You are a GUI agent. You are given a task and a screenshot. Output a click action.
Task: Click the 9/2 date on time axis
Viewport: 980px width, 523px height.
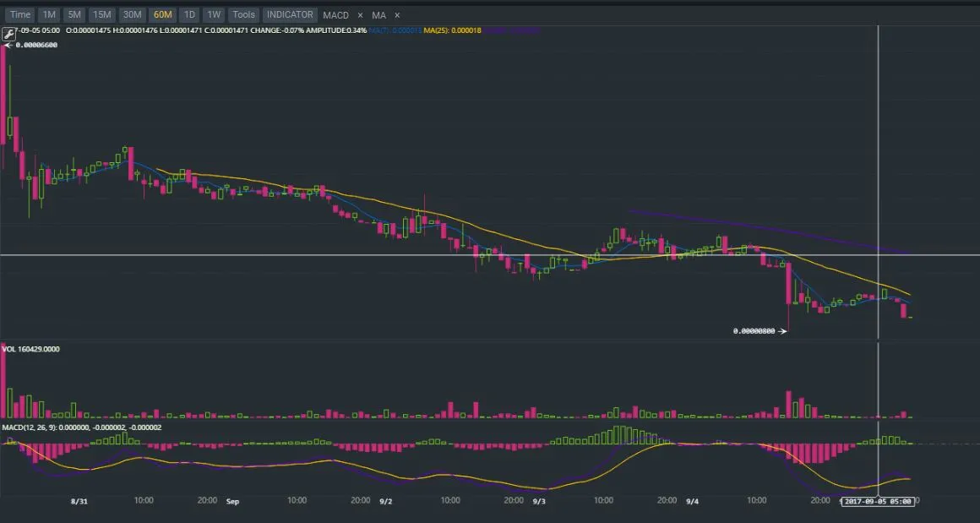(x=385, y=501)
